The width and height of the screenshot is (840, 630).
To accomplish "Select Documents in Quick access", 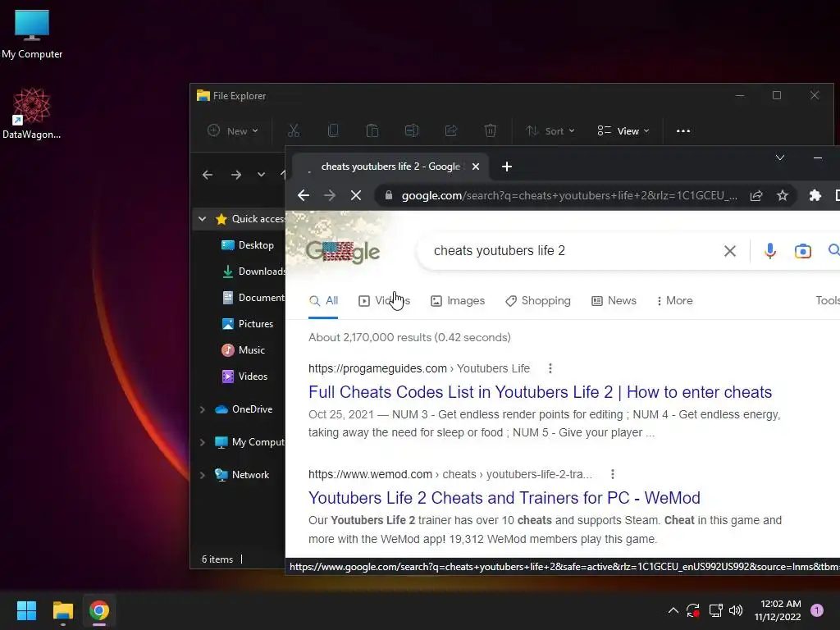I will (x=253, y=297).
